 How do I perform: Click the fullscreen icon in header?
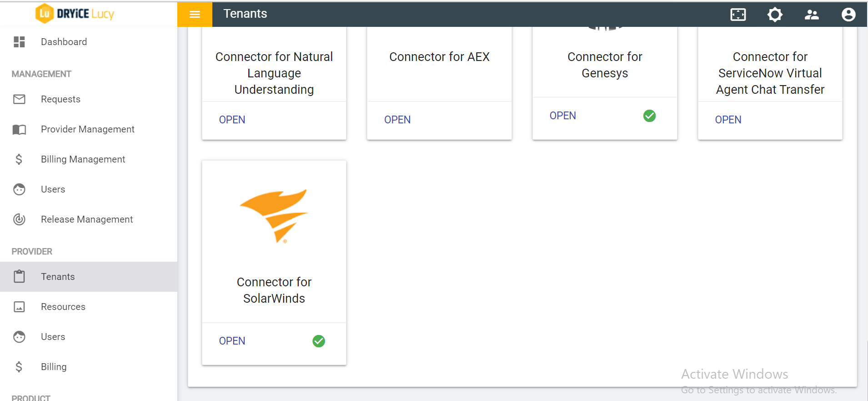(738, 15)
